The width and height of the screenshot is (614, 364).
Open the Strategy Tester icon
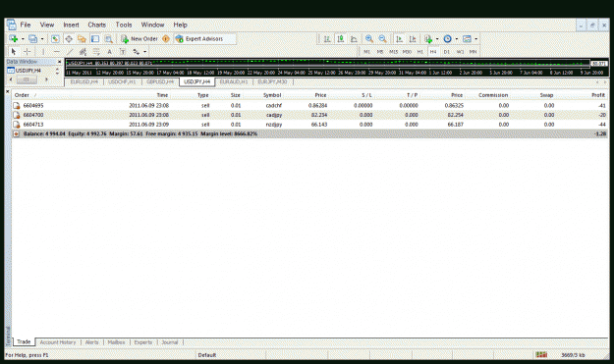[x=108, y=38]
